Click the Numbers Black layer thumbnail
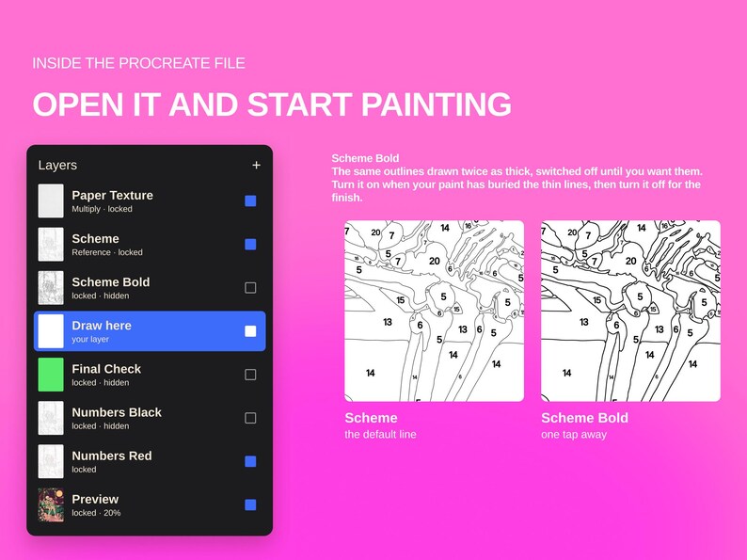This screenshot has width=747, height=560. [51, 418]
